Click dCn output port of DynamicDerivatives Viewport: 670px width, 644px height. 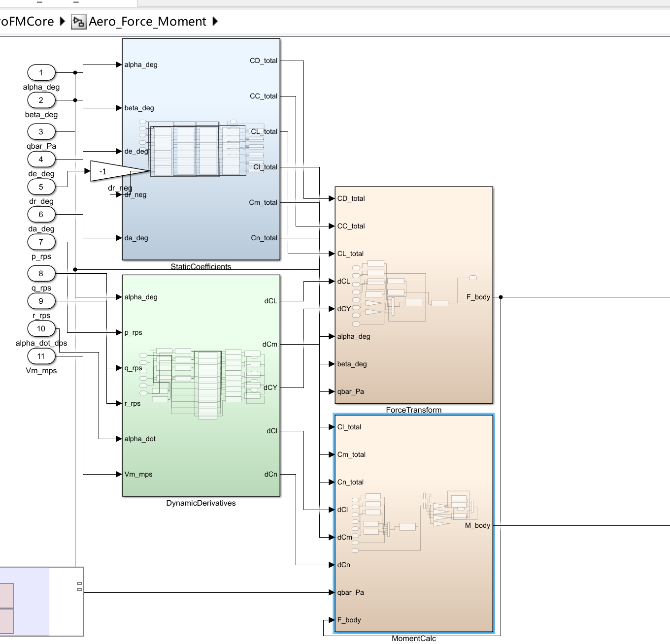click(x=271, y=475)
